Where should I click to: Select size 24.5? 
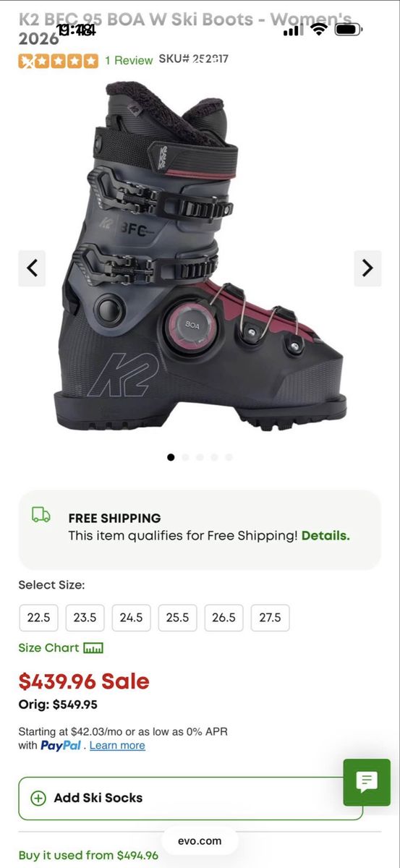[x=131, y=618]
